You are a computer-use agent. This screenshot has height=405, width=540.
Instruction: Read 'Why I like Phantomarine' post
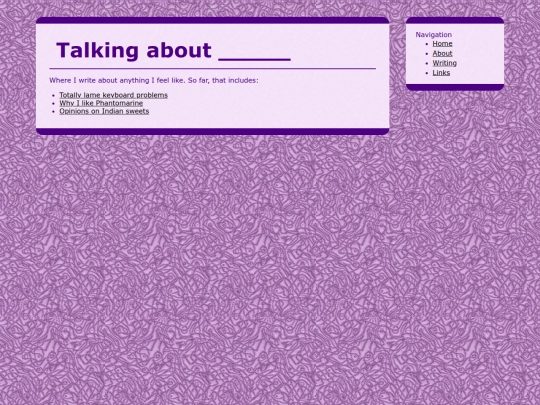coord(101,103)
